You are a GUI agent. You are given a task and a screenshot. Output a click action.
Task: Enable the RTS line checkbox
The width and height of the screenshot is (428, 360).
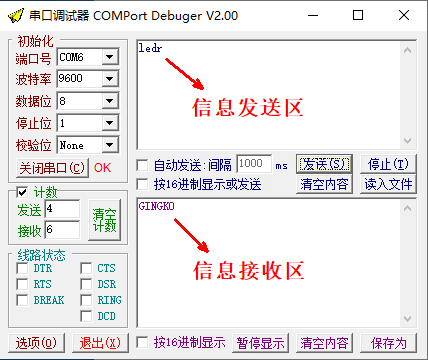22,284
